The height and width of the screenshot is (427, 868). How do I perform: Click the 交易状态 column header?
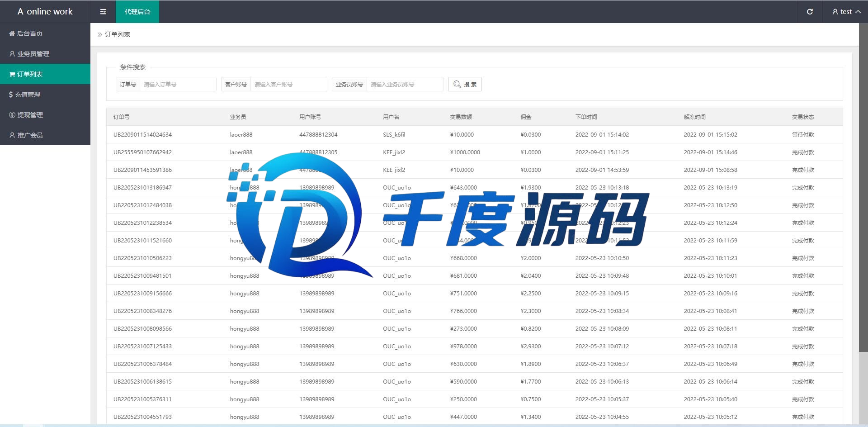[x=803, y=117]
